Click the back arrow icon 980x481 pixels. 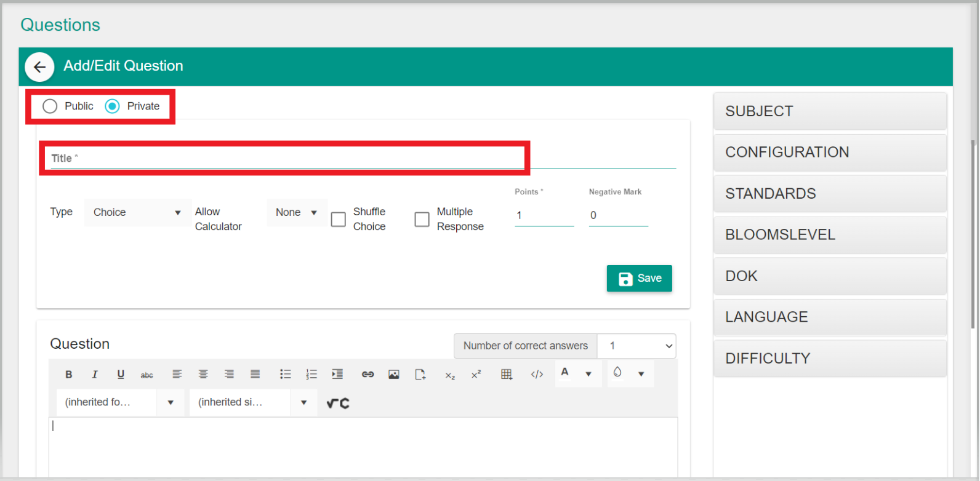tap(40, 67)
